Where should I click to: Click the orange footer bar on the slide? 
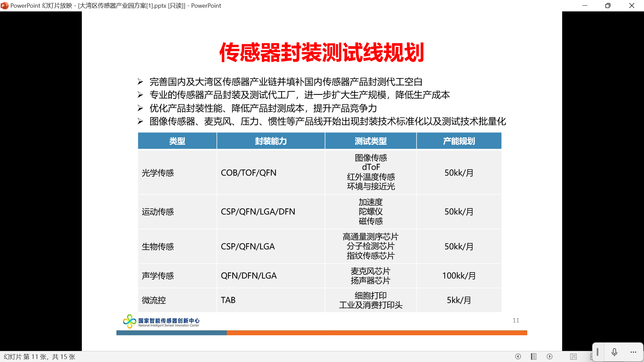tap(376, 333)
